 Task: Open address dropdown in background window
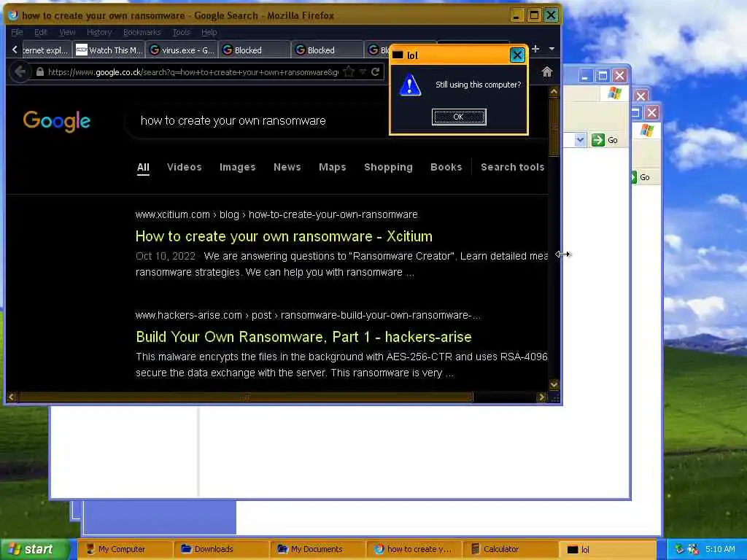coord(580,140)
